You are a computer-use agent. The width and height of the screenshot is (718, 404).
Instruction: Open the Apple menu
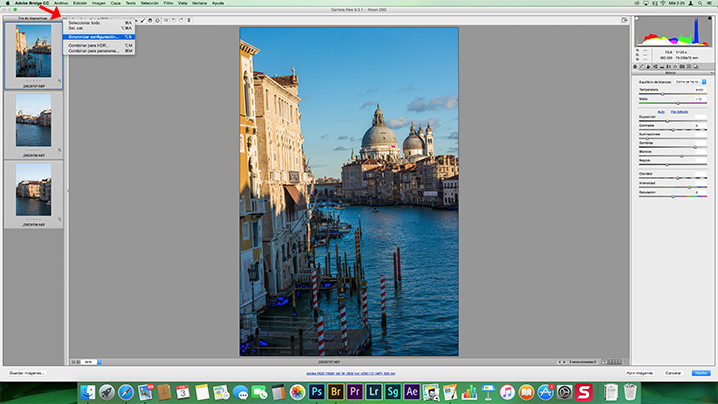7,3
